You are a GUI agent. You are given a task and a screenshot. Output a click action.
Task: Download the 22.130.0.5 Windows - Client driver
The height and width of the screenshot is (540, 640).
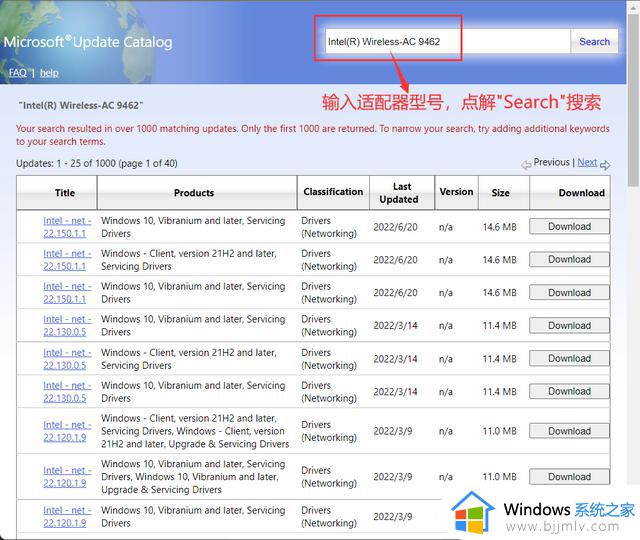point(569,358)
